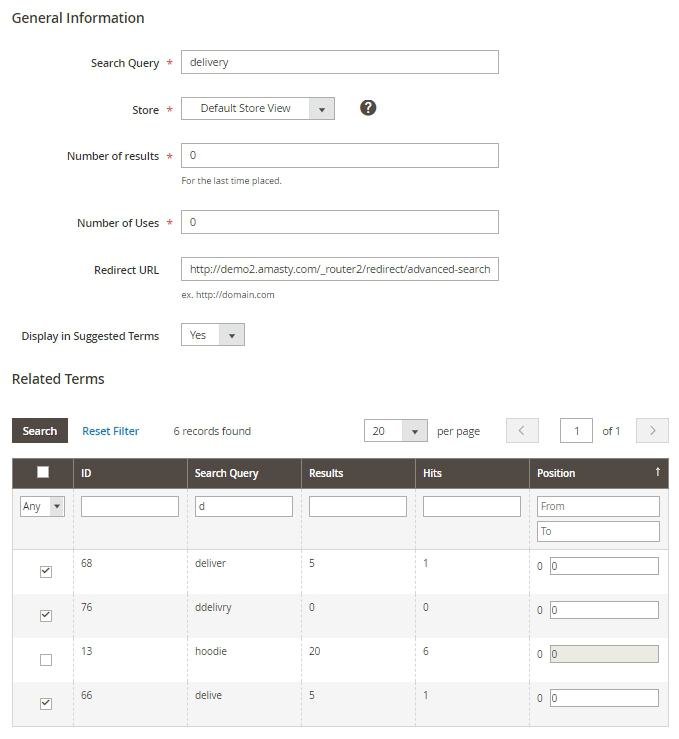The height and width of the screenshot is (739, 679).
Task: Click the Number of Uses field
Action: (x=339, y=222)
